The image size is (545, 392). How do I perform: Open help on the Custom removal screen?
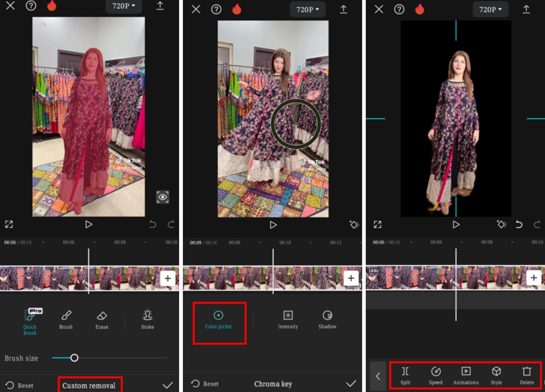coord(31,5)
